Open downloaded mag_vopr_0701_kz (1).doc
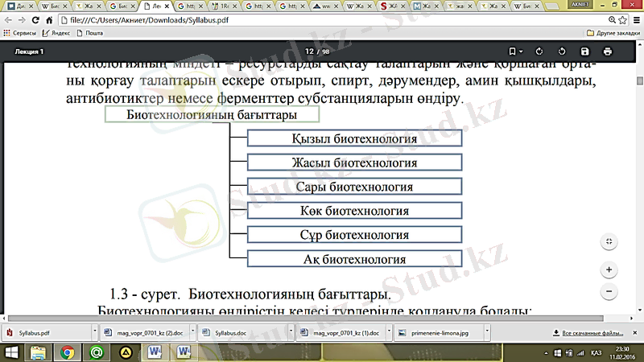This screenshot has width=644, height=362. (x=341, y=333)
